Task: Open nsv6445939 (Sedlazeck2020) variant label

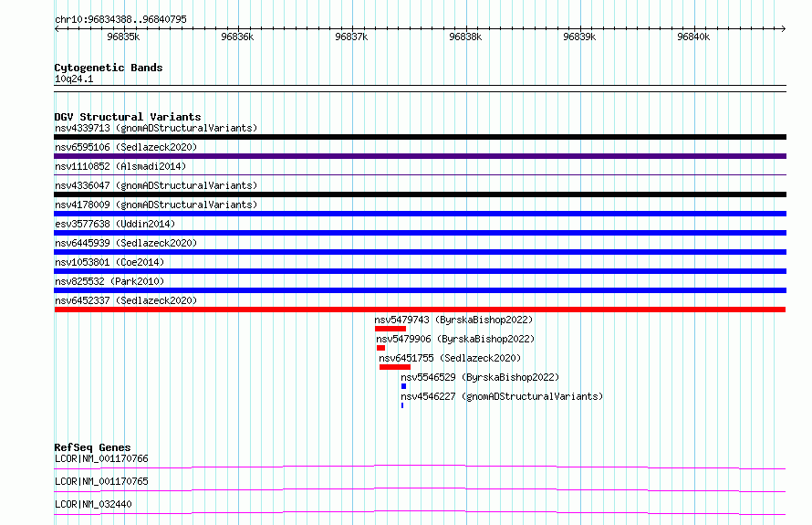Action: click(x=126, y=243)
